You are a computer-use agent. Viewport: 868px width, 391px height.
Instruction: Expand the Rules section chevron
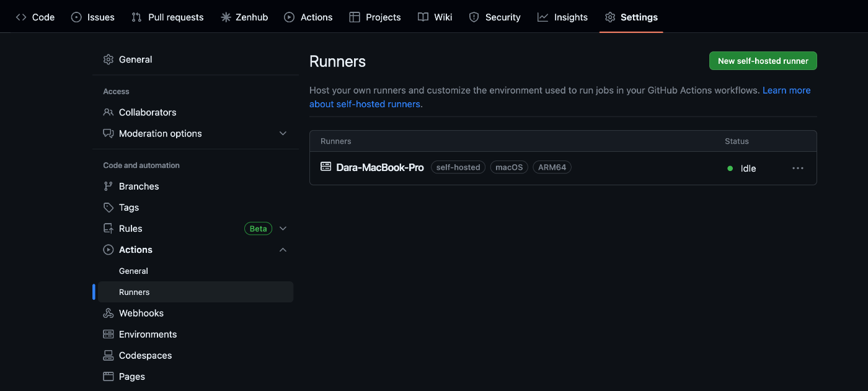click(x=283, y=229)
